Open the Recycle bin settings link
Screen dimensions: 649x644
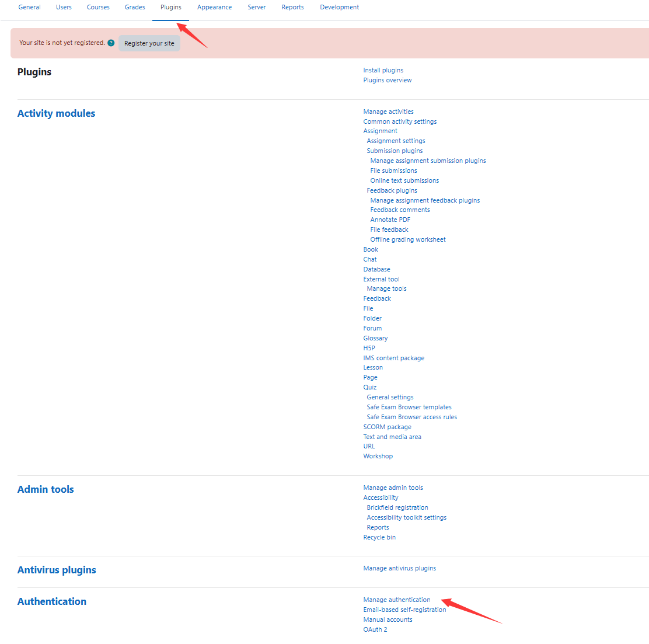point(379,538)
